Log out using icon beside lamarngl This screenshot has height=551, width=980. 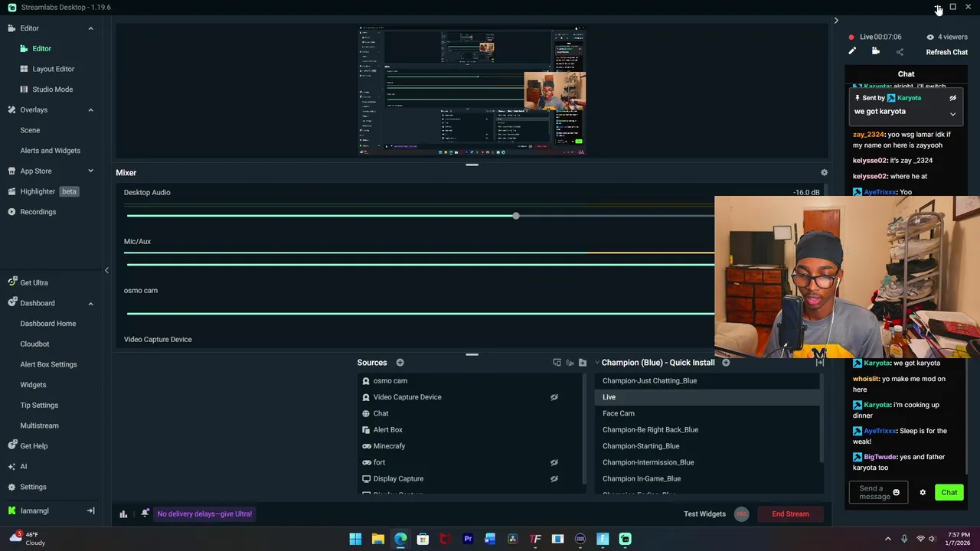90,511
